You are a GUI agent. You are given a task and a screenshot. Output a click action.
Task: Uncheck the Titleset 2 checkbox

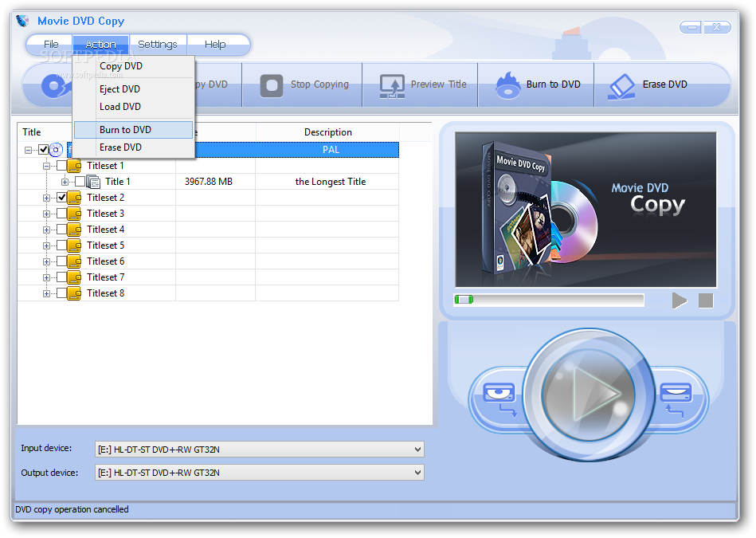pyautogui.click(x=61, y=198)
